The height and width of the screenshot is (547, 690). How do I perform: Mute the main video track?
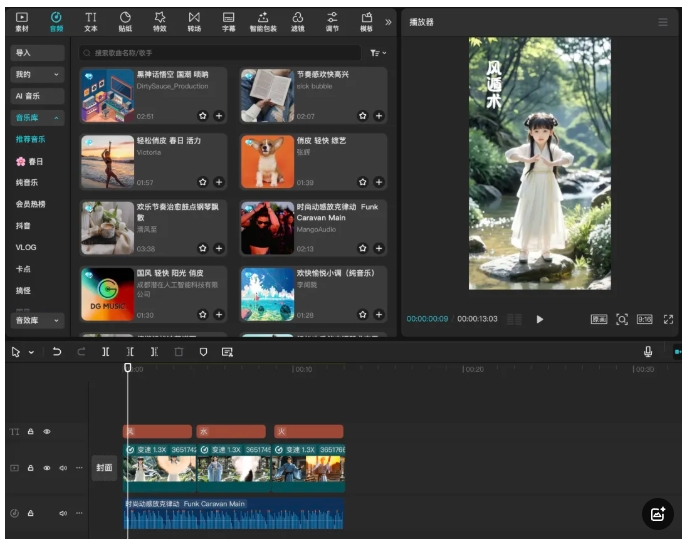(x=63, y=468)
